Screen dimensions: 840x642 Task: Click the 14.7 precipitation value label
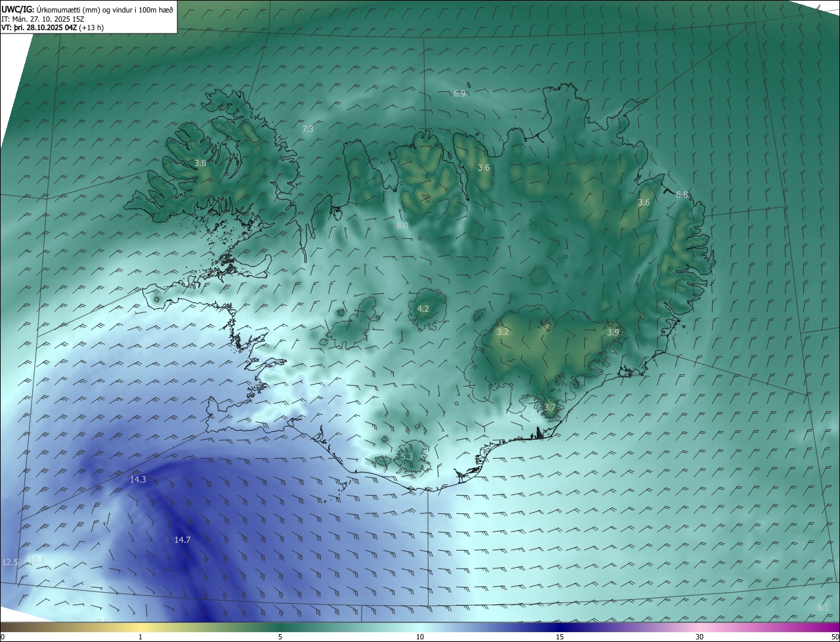point(182,540)
